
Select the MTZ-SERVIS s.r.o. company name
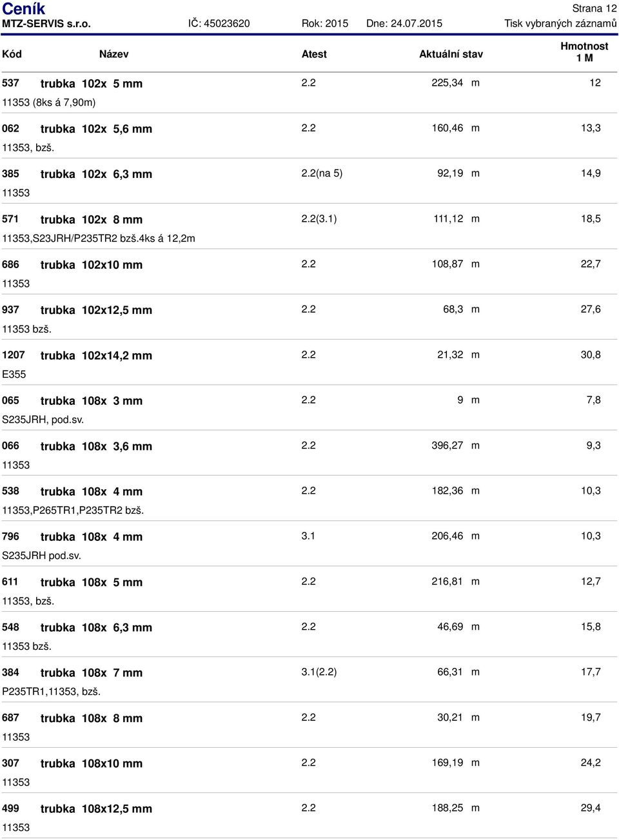(x=46, y=24)
